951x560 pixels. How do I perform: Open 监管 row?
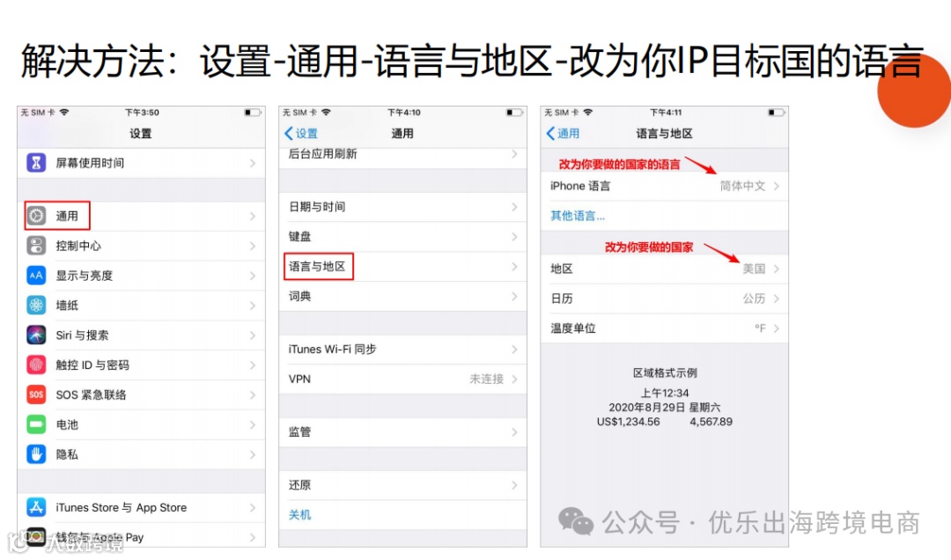click(402, 432)
